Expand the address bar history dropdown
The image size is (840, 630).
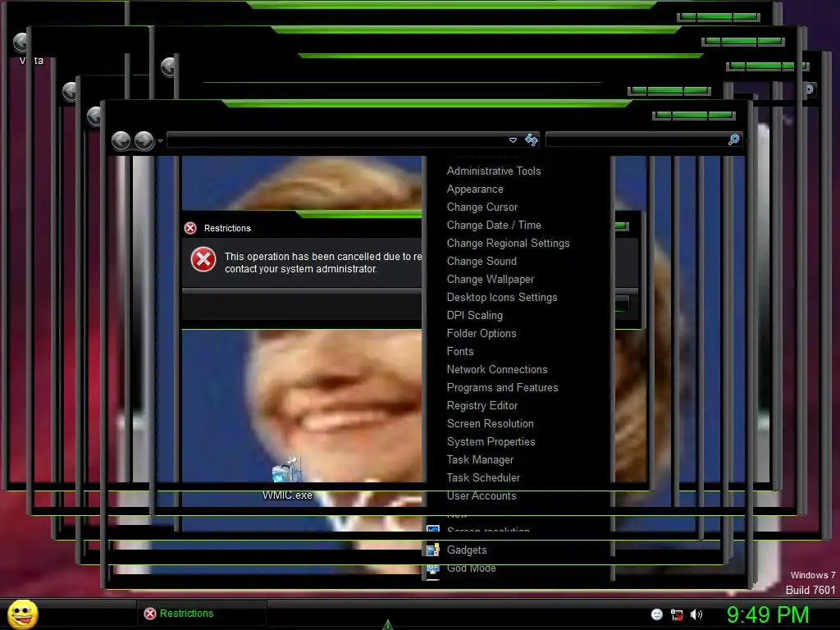513,140
